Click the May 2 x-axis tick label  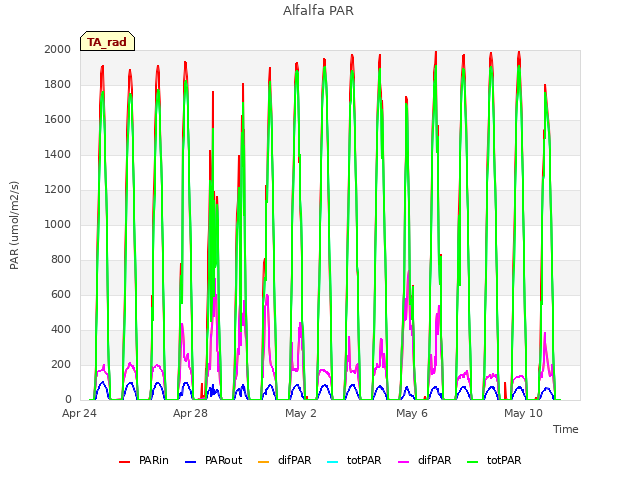click(301, 413)
